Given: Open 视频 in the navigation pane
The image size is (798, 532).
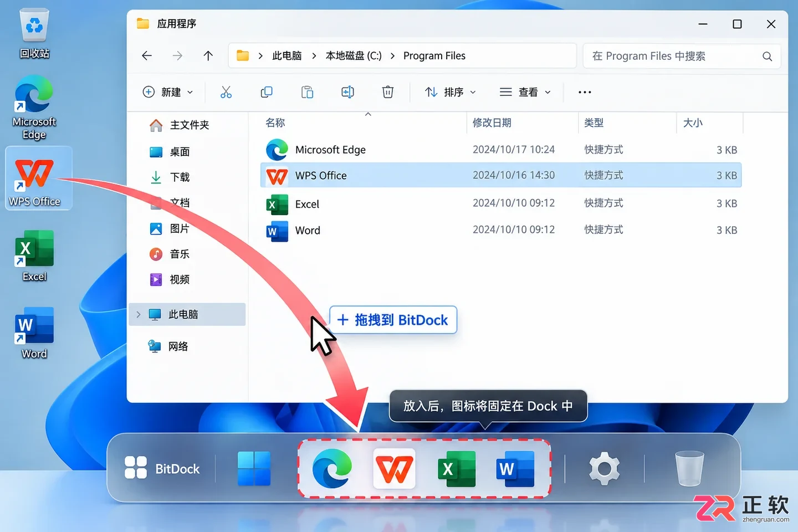Looking at the screenshot, I should pyautogui.click(x=170, y=279).
